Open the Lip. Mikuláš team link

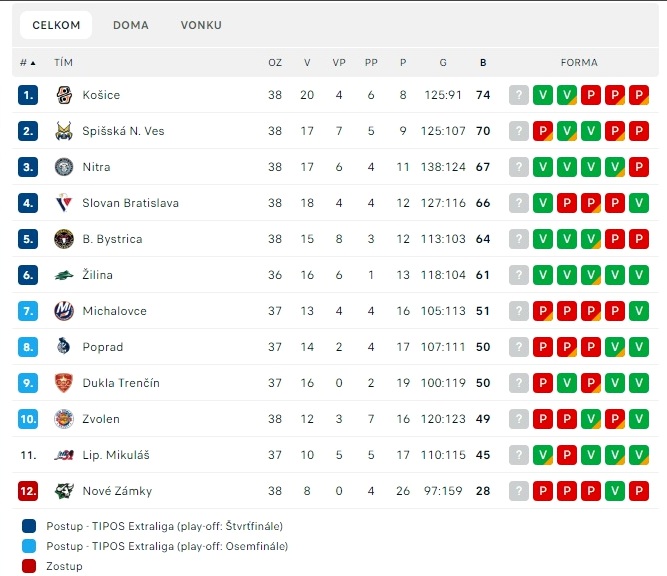116,455
